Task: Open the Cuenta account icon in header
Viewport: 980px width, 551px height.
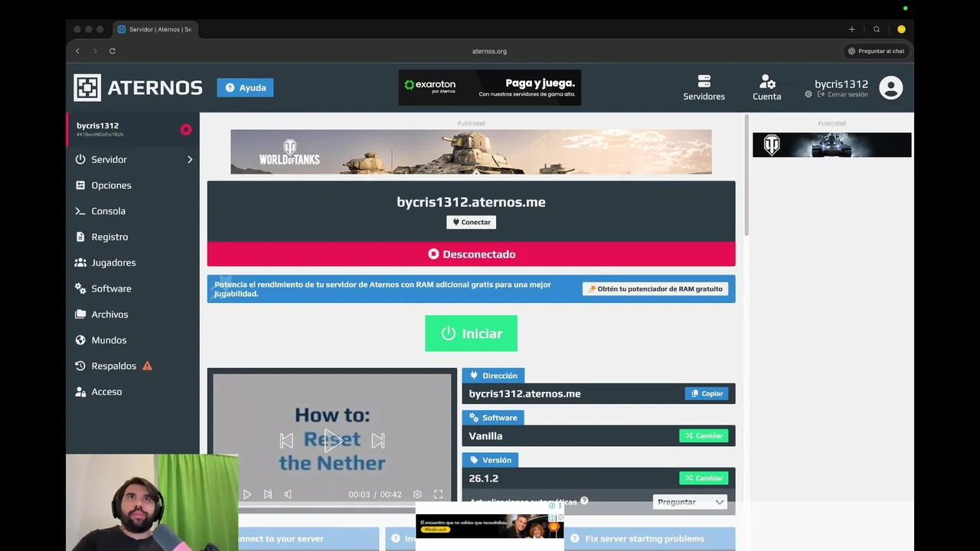Action: click(766, 87)
